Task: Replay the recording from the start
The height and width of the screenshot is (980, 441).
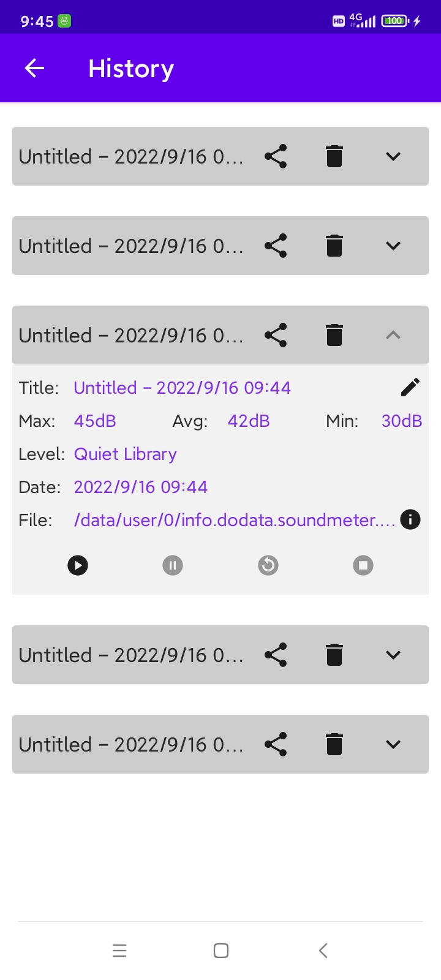Action: (x=268, y=565)
